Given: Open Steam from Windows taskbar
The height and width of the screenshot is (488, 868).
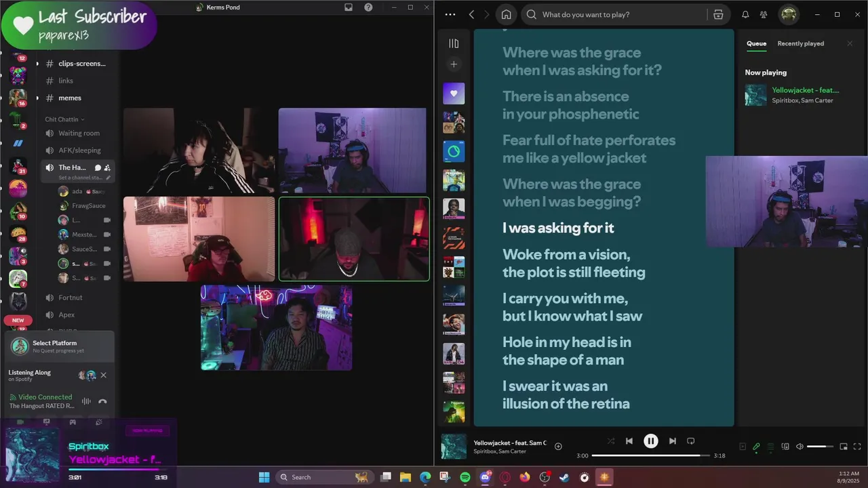Looking at the screenshot, I should [564, 477].
